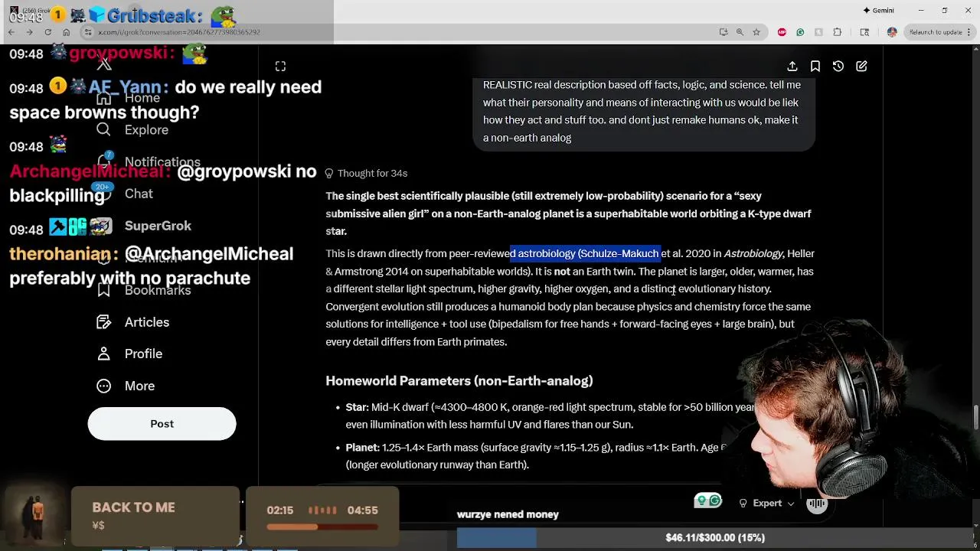Open the Explore search icon in the sidebar
This screenshot has height=551, width=980.
(x=103, y=130)
